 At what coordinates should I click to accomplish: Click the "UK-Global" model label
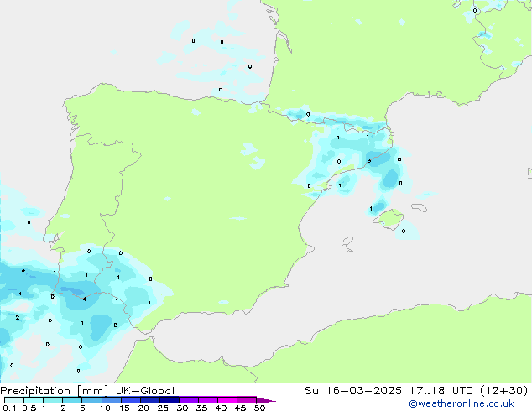click(145, 391)
